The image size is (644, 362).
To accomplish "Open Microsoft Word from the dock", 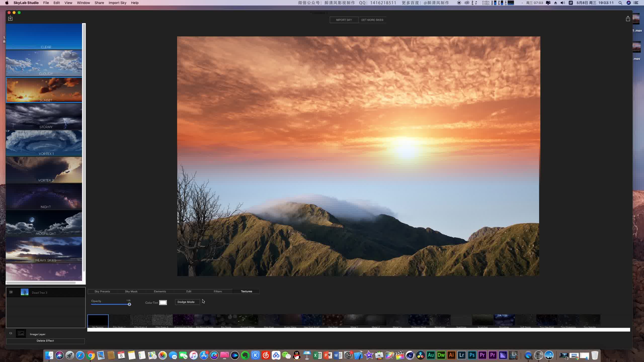I will [x=338, y=355].
